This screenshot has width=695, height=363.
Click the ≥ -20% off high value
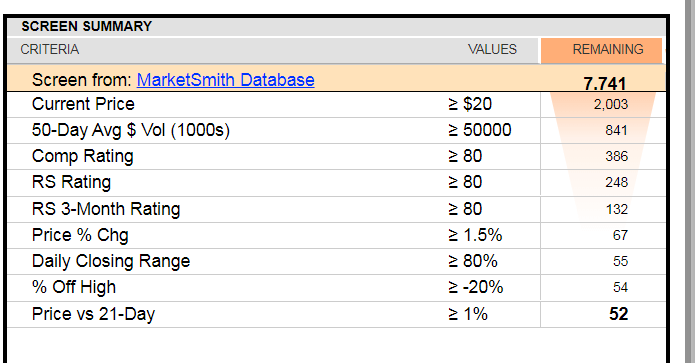476,288
